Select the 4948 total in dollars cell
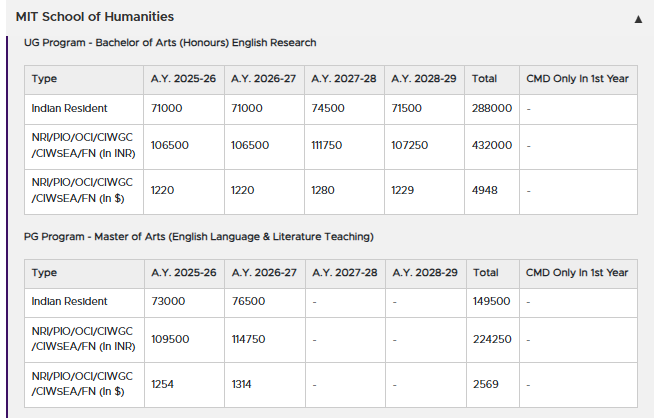The width and height of the screenshot is (654, 418). [x=485, y=190]
